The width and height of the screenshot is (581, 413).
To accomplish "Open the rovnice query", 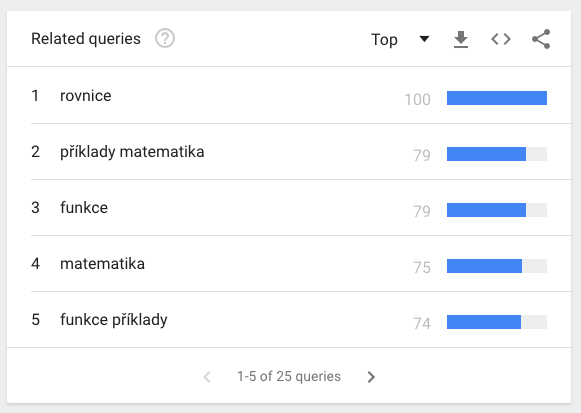I will [86, 96].
